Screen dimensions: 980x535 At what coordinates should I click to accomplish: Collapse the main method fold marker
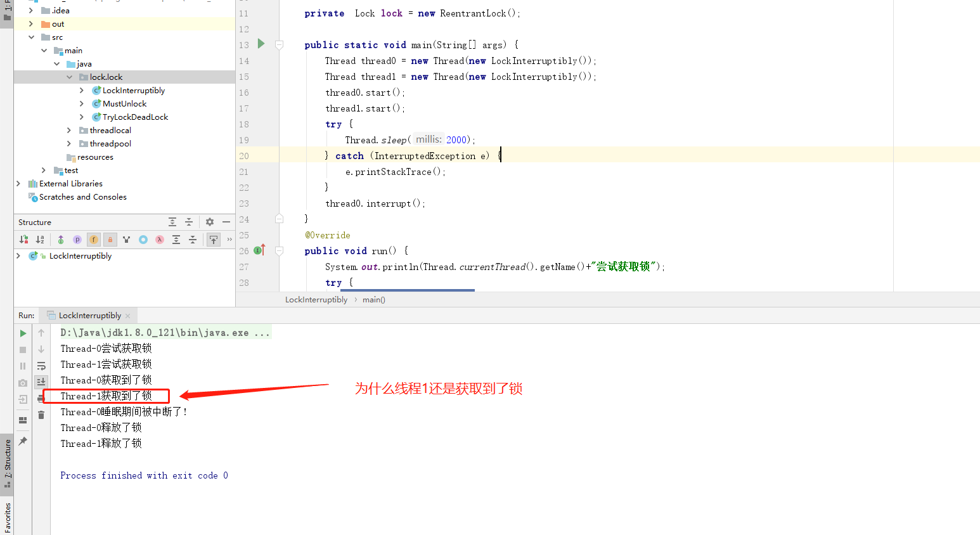pos(279,45)
